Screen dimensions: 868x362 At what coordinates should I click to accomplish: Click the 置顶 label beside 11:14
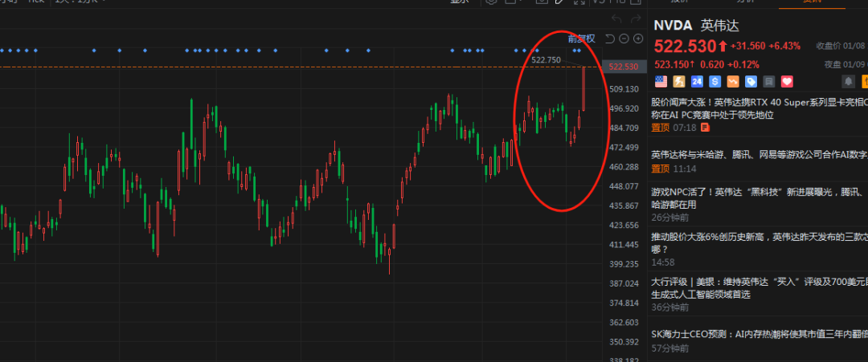pos(661,169)
